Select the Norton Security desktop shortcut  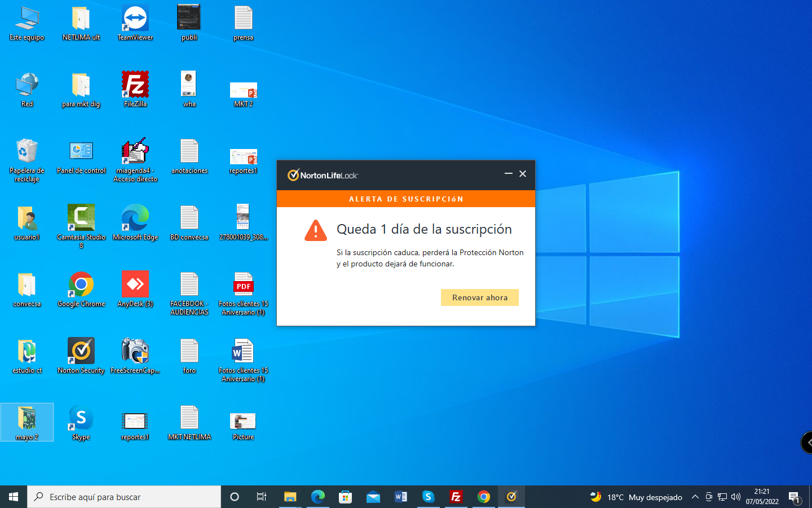[81, 356]
